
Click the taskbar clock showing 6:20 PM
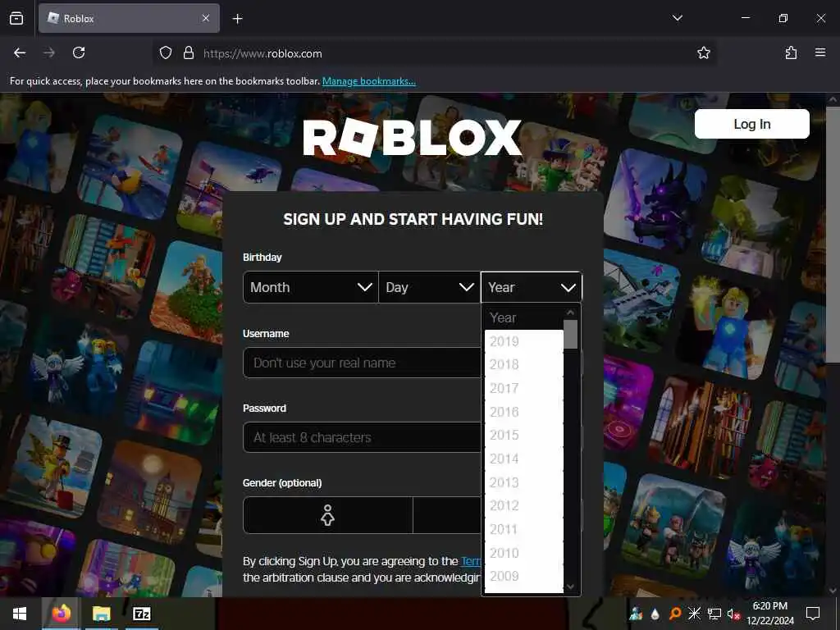(769, 614)
